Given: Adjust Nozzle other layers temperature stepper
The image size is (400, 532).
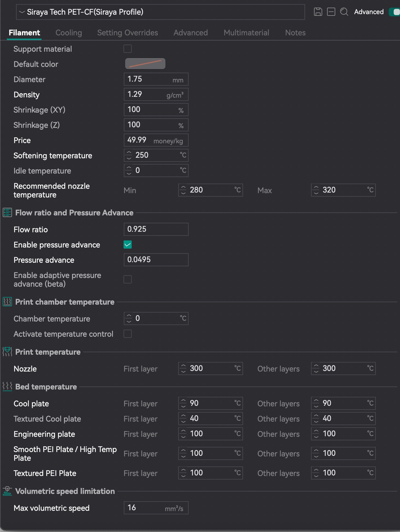Looking at the screenshot, I should coord(316,369).
